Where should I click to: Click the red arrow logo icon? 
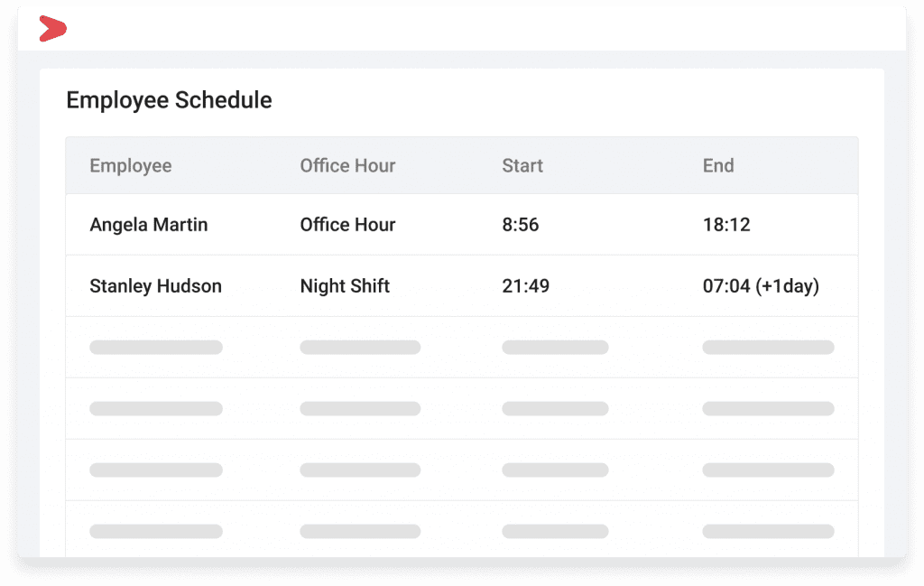(51, 28)
